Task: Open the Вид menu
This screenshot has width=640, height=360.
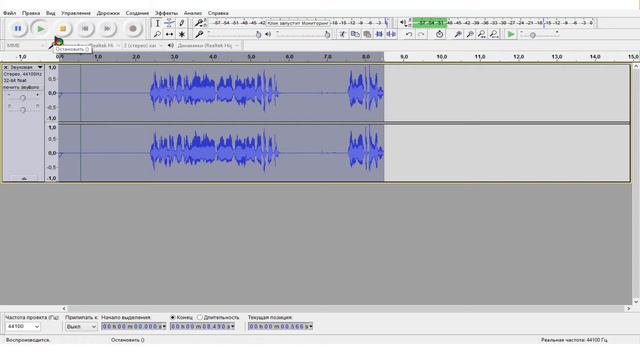Action: click(x=51, y=13)
